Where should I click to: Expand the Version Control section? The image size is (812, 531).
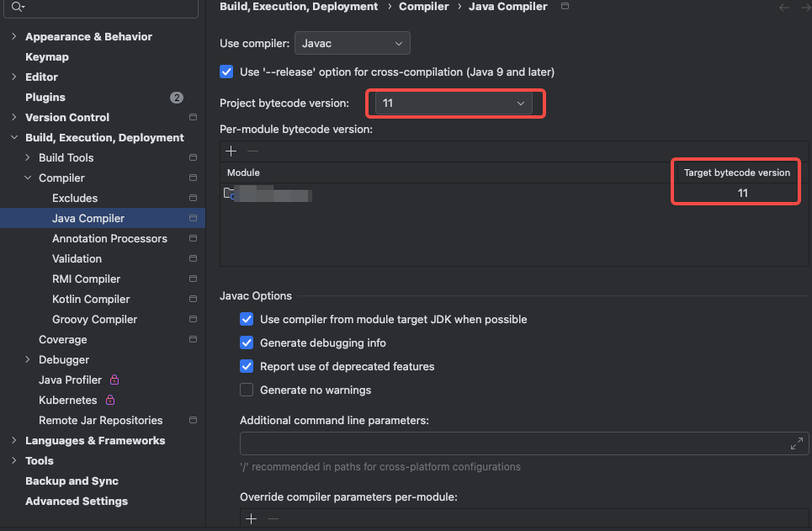click(x=14, y=117)
